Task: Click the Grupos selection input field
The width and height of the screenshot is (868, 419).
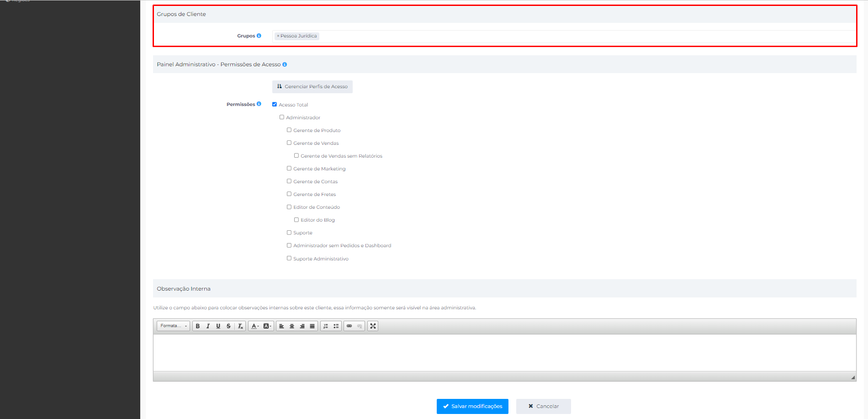Action: pyautogui.click(x=564, y=36)
